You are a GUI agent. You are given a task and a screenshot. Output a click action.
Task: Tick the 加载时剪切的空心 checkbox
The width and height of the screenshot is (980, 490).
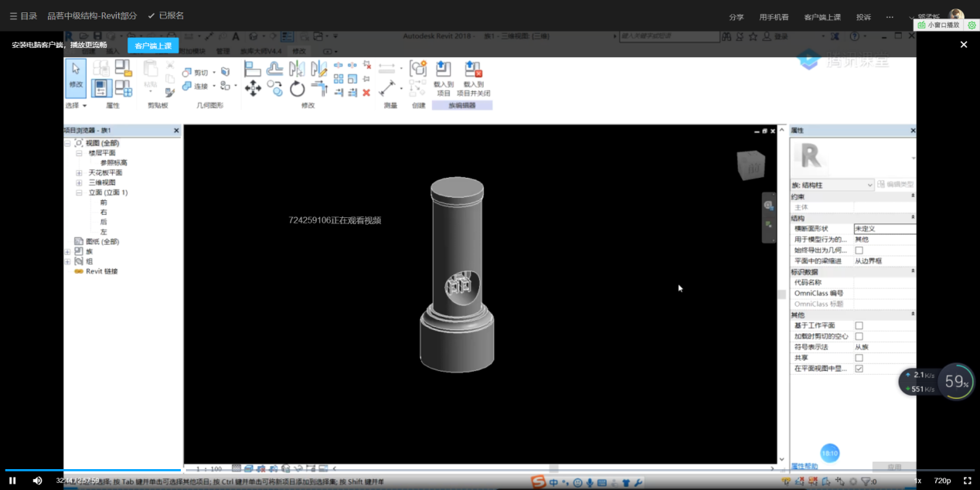pos(859,337)
